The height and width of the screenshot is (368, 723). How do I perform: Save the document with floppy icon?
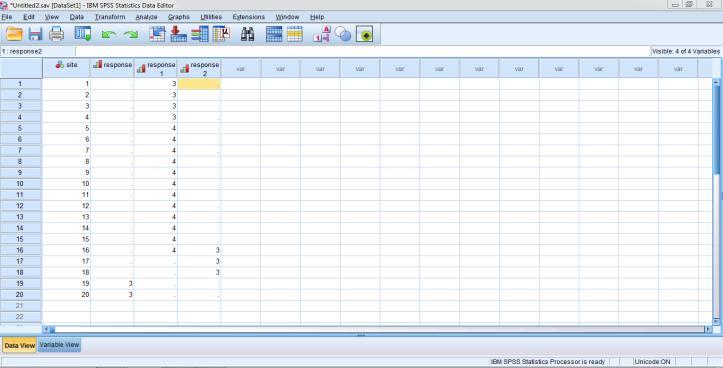click(36, 34)
